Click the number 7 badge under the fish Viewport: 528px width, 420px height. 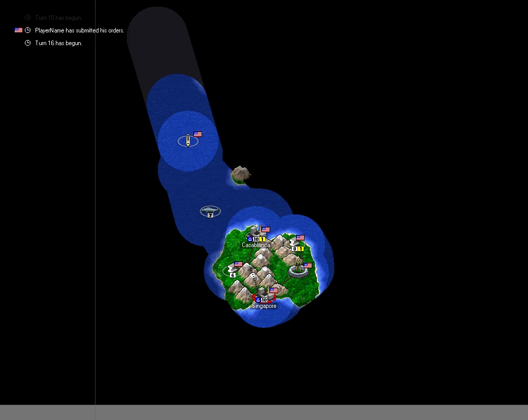tap(210, 216)
